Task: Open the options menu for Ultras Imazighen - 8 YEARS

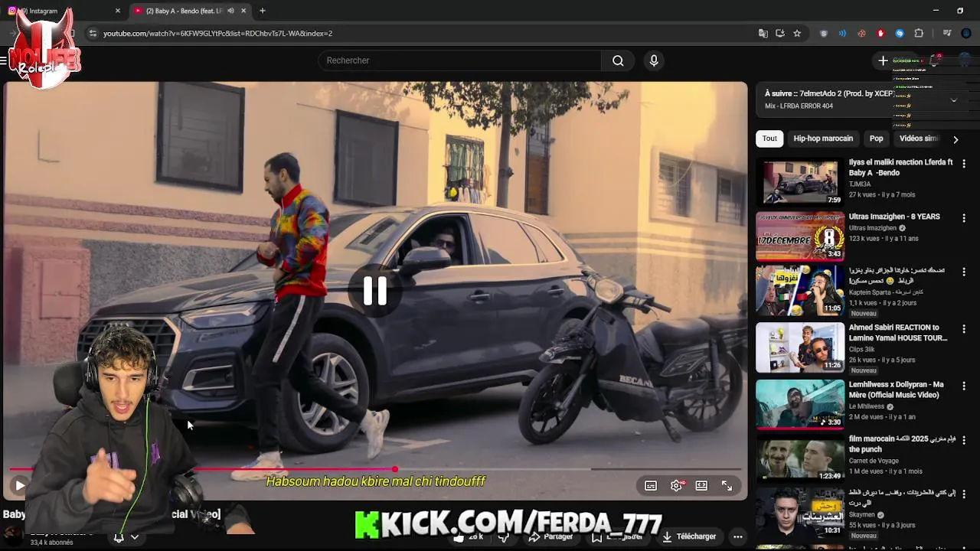Action: point(964,218)
